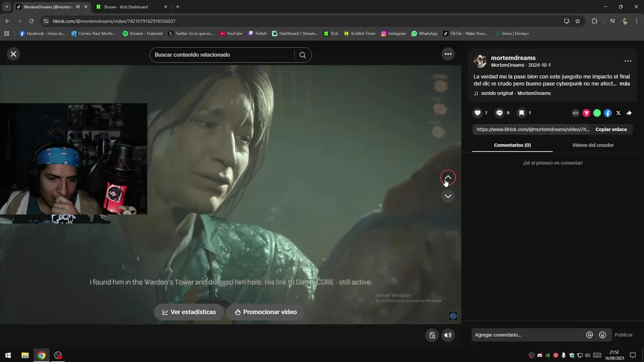Click the 'Ver estadísticas' button
This screenshot has height=362, width=644.
(x=189, y=312)
